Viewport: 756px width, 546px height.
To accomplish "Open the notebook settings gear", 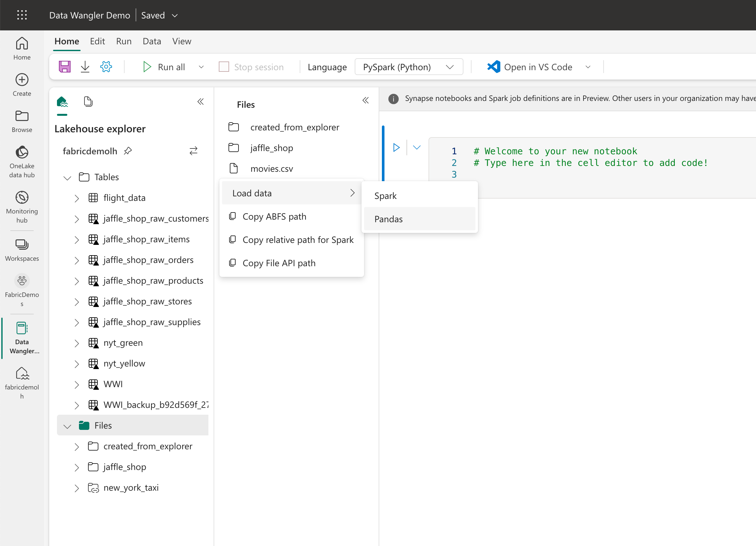I will [x=106, y=66].
